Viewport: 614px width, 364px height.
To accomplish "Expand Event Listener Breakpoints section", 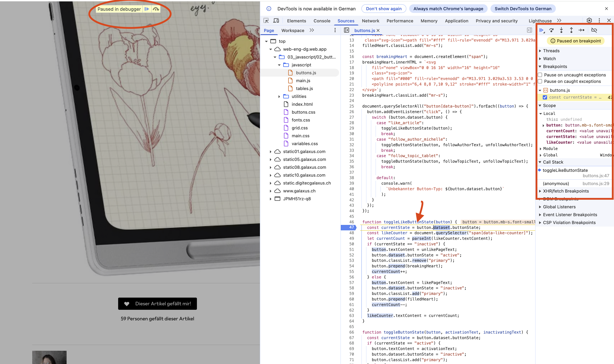I will coord(570,215).
